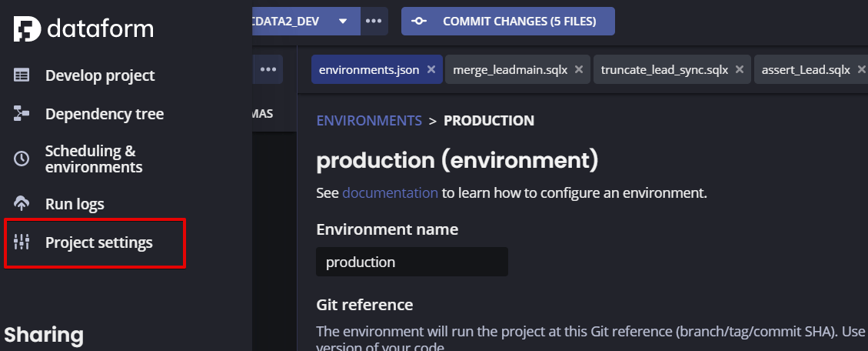Click the Project settings sliders icon
Image resolution: width=868 pixels, height=351 pixels.
(x=22, y=242)
